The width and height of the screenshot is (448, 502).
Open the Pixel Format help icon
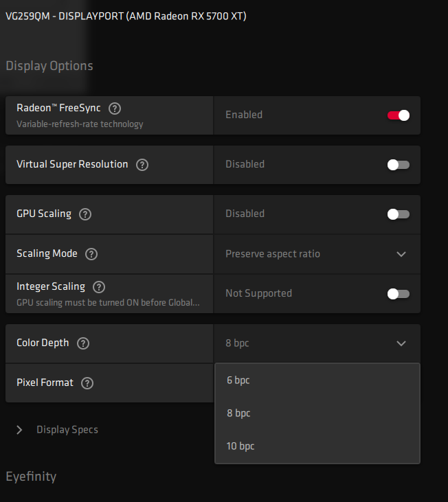click(87, 383)
